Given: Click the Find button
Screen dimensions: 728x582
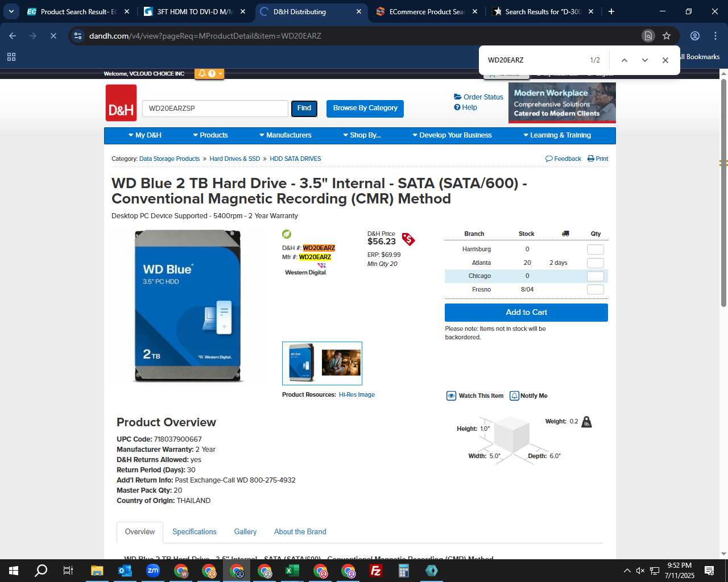Looking at the screenshot, I should (x=304, y=108).
